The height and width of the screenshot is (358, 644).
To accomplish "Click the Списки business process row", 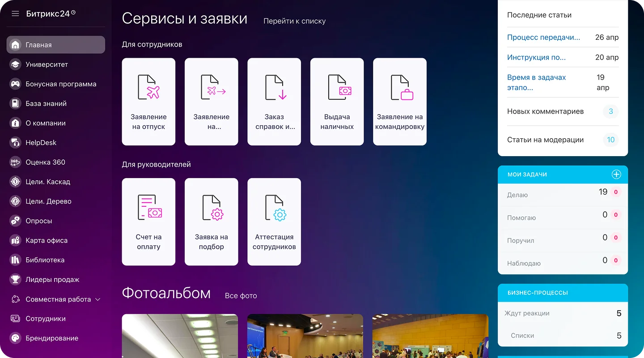I will coord(563,336).
